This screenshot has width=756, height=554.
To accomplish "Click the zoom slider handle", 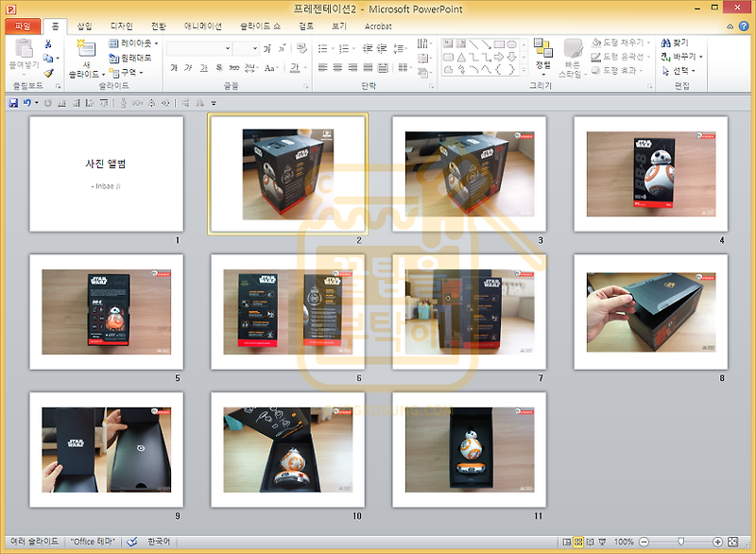I will click(680, 542).
